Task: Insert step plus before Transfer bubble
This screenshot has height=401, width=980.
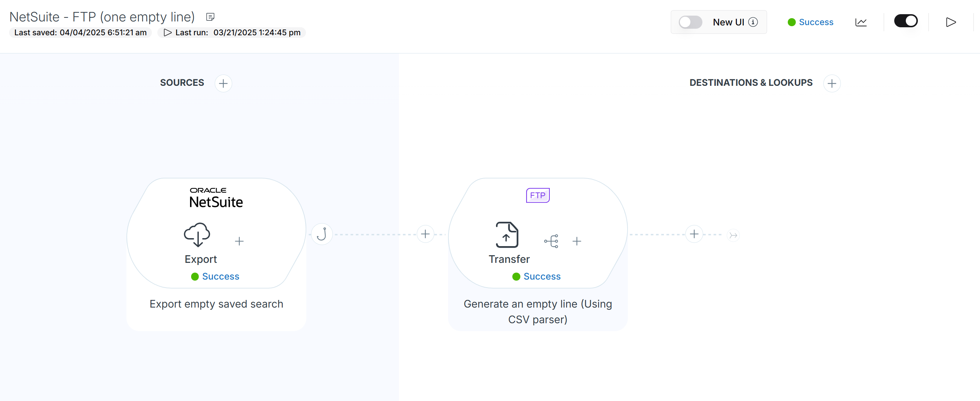Action: point(426,234)
